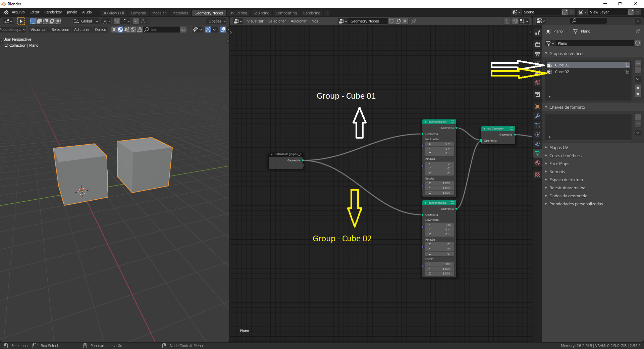The image size is (644, 349).
Task: Switch to the Sculpting workspace tab
Action: 261,13
